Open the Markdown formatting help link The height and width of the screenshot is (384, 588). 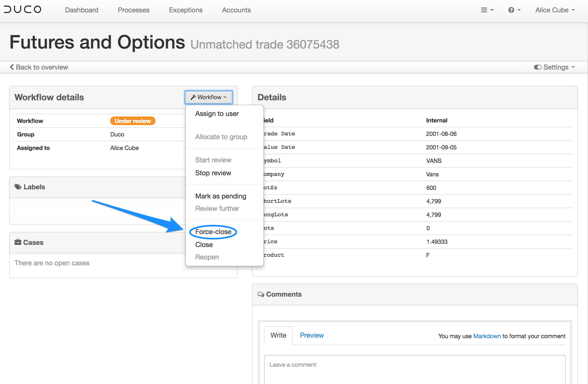click(487, 336)
